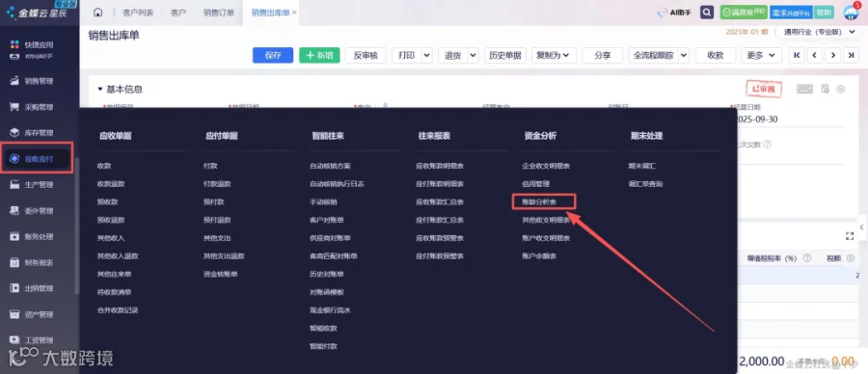
Task: Choose 客户对账单 under 智能往来
Action: point(327,220)
